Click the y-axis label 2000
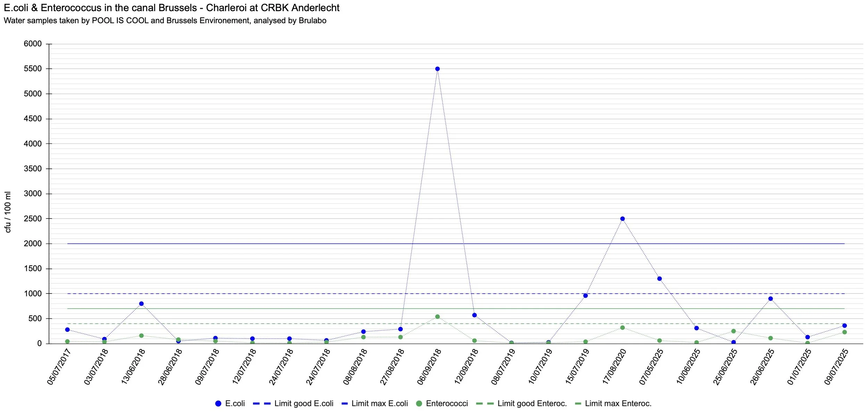Viewport: 868px width, 412px height. pyautogui.click(x=33, y=244)
